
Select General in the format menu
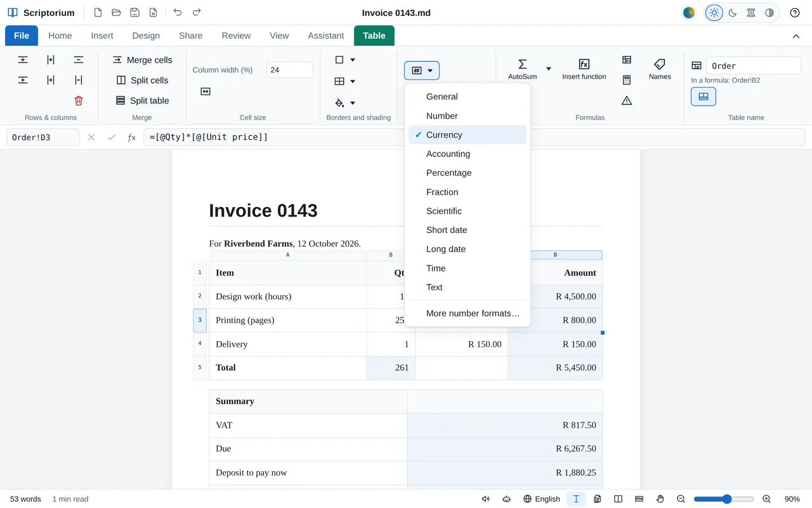(x=468, y=97)
